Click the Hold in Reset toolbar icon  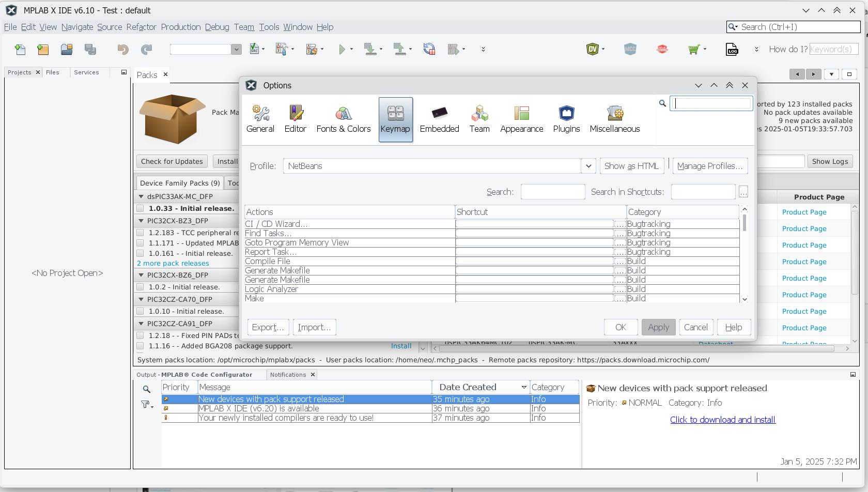coord(429,49)
